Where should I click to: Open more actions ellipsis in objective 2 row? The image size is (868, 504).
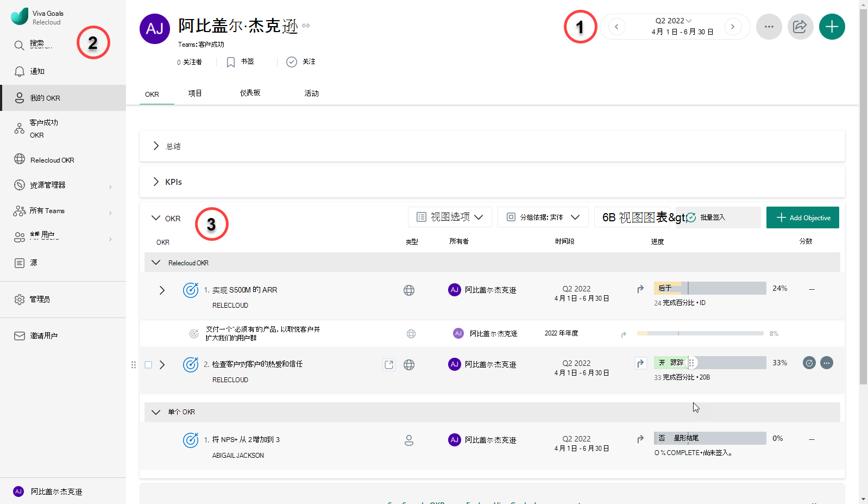[827, 363]
